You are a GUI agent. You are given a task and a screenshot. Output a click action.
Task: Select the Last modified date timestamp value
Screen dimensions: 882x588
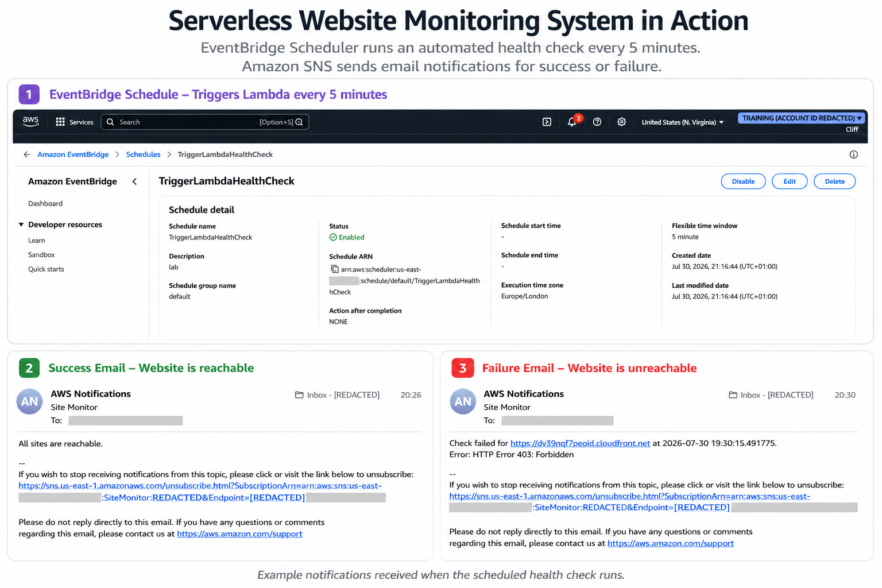725,297
